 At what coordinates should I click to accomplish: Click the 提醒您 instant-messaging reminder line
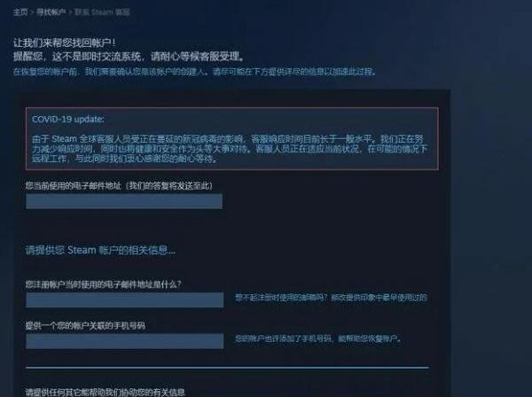[x=129, y=57]
